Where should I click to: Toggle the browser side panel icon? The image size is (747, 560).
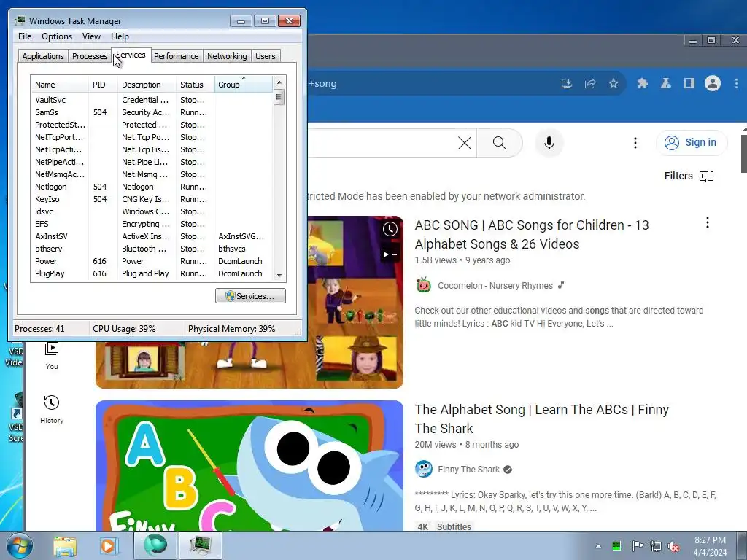click(x=689, y=83)
